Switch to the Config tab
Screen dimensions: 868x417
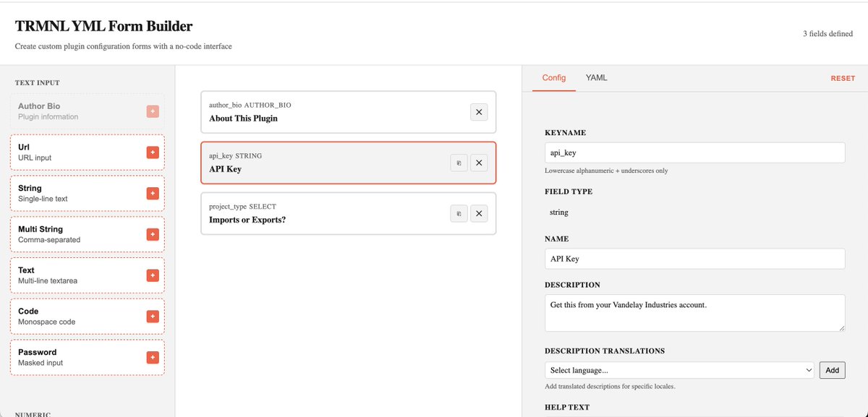click(x=554, y=78)
